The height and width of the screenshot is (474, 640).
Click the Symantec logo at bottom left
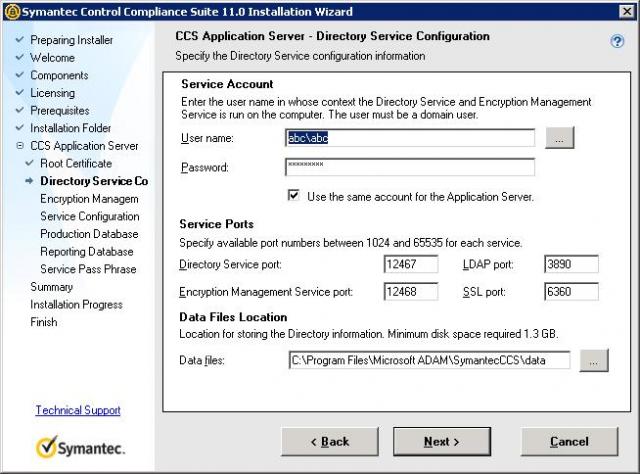80,447
